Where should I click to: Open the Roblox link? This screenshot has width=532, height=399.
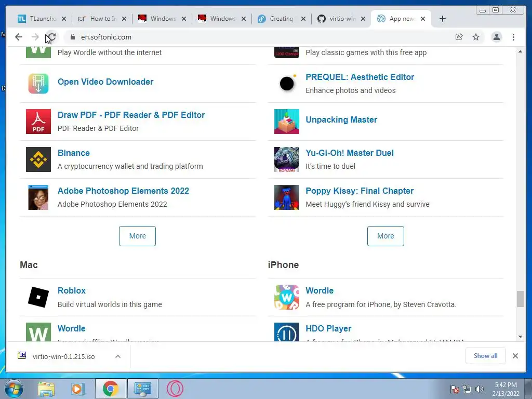coord(72,291)
